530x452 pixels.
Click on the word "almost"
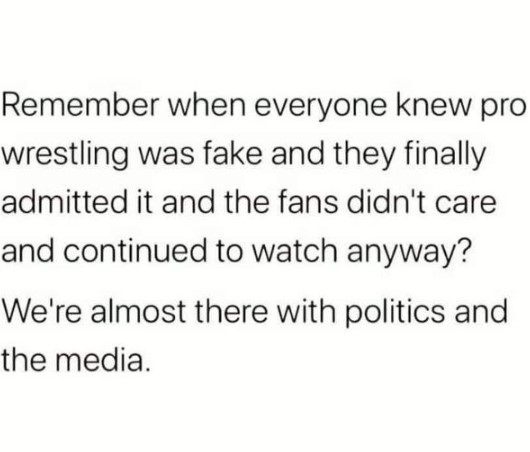tap(139, 311)
